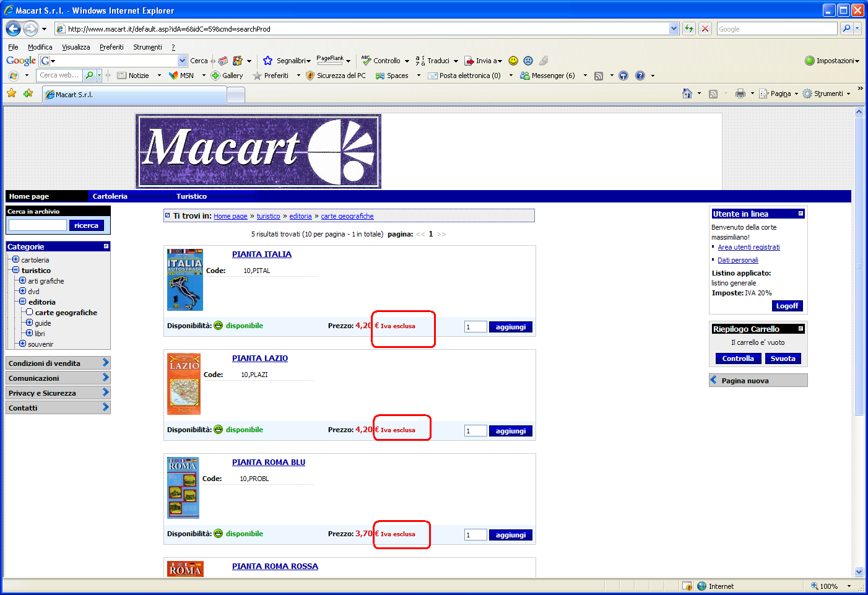Open the Area utenti registrati link
Screen dimensions: 868x595
[x=749, y=247]
